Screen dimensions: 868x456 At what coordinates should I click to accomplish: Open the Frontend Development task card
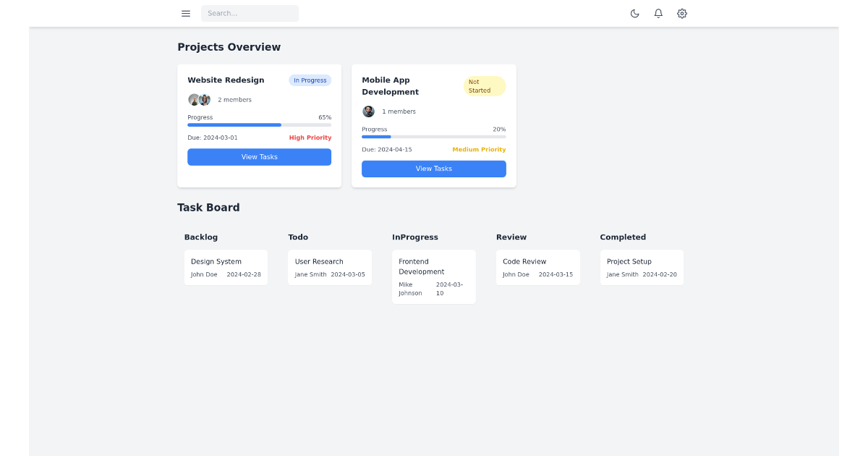(x=433, y=276)
